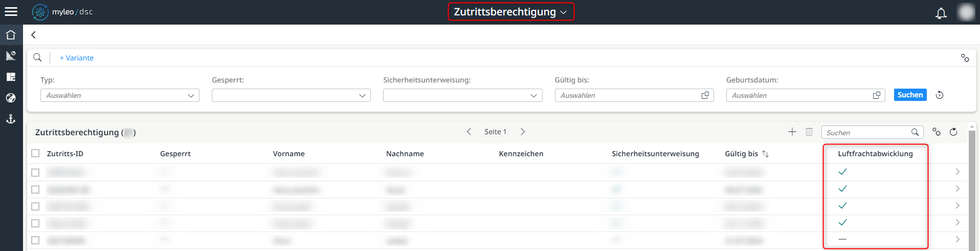
Task: Check the first table row checkbox
Action: point(35,173)
